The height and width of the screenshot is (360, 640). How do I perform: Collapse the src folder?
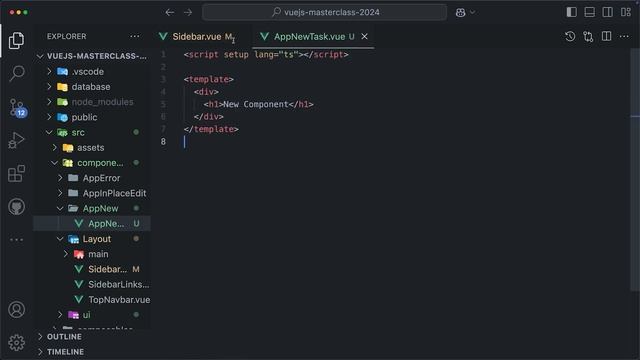92,132
